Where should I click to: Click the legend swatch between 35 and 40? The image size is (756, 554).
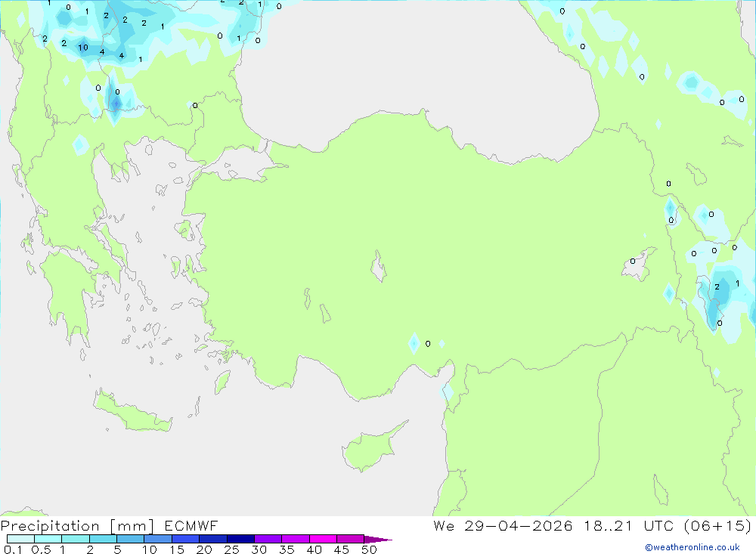(x=295, y=539)
